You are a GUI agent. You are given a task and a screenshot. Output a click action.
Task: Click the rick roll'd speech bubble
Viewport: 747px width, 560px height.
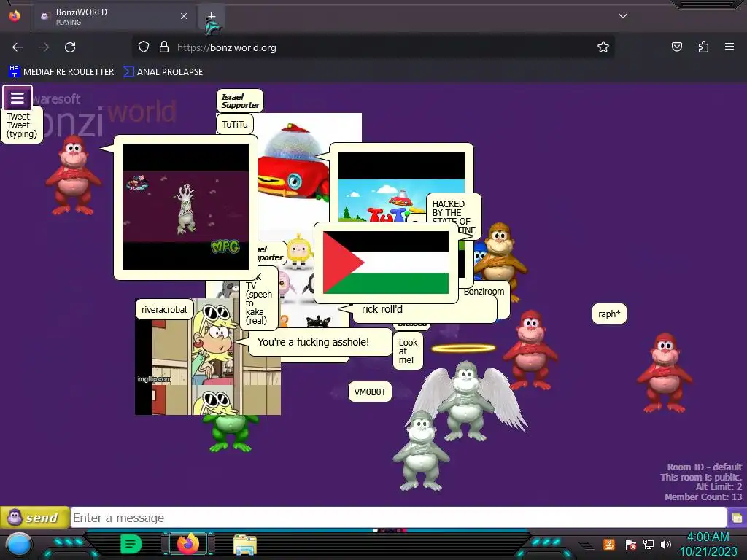click(424, 311)
